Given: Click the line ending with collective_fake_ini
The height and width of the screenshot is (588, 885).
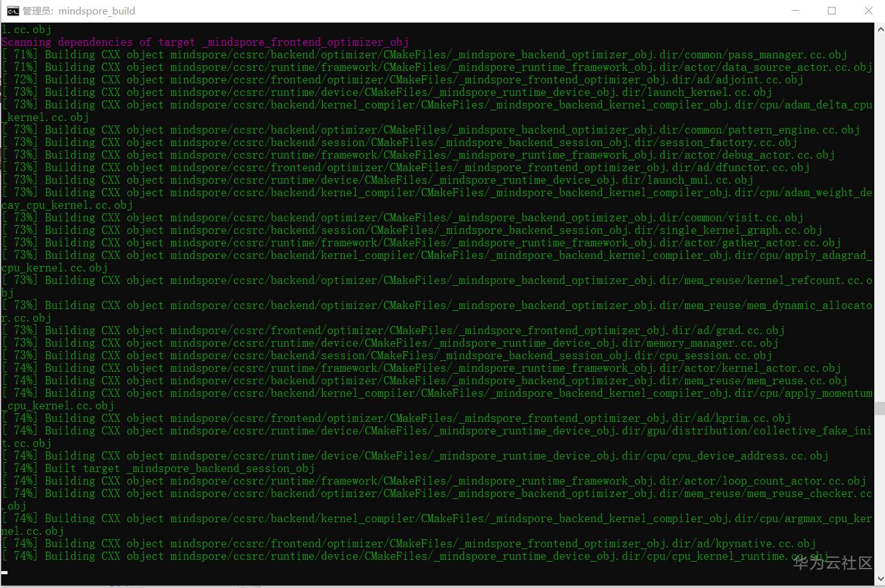Looking at the screenshot, I should (437, 431).
